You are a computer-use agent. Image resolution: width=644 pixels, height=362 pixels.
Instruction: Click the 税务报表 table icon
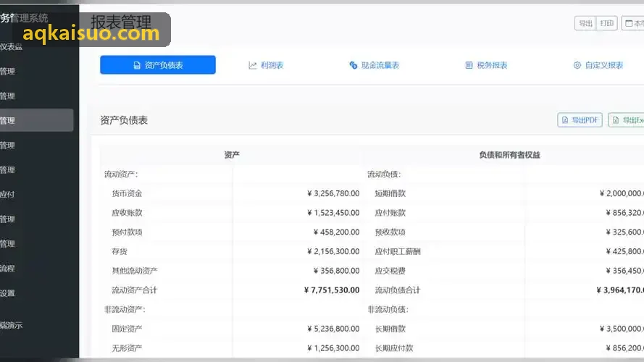tap(469, 65)
